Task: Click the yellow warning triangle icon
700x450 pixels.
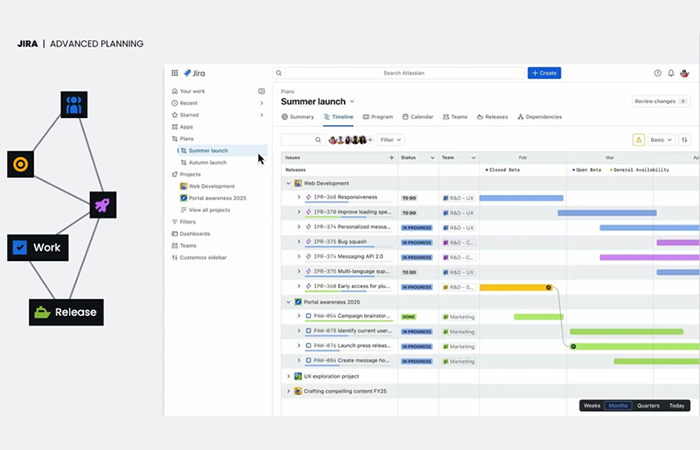Action: pos(638,140)
